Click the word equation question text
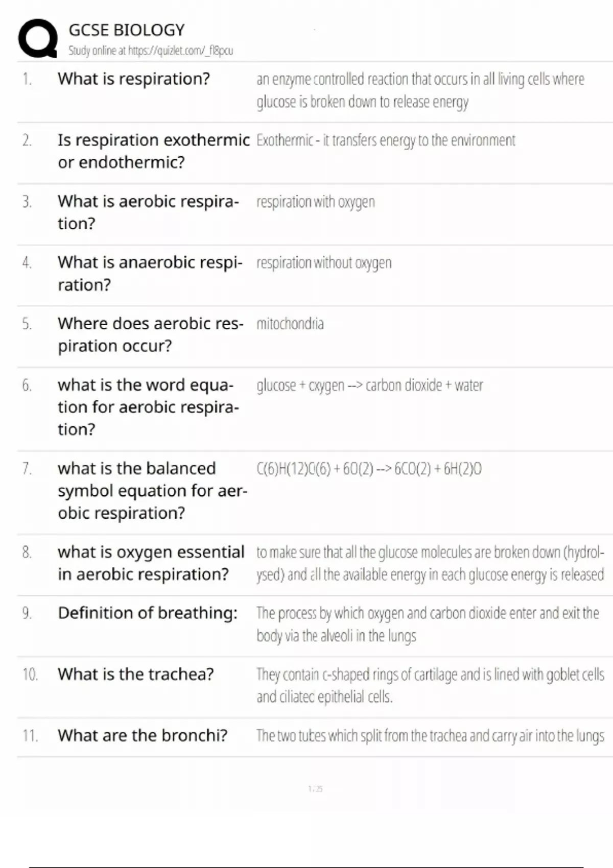The height and width of the screenshot is (868, 613). click(x=148, y=407)
